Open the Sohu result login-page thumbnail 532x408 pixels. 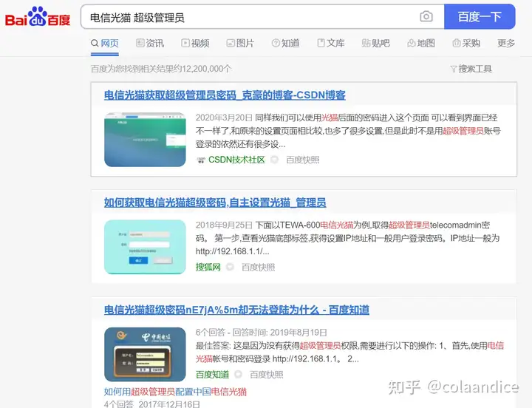click(146, 247)
